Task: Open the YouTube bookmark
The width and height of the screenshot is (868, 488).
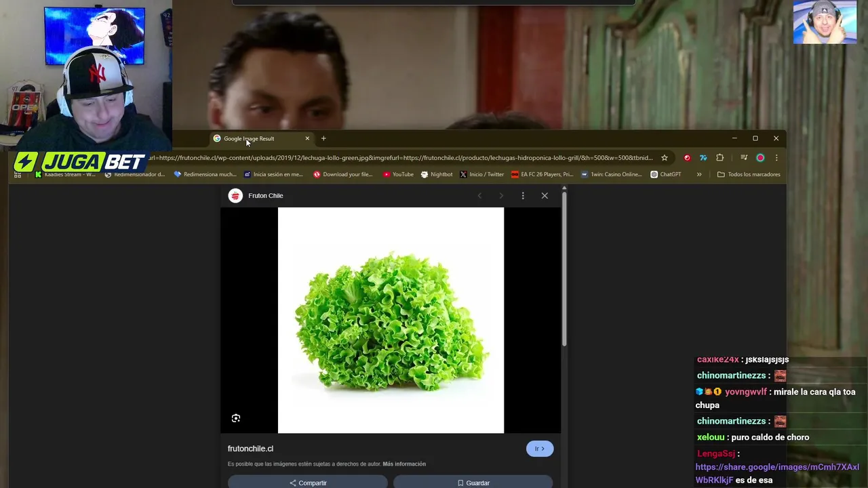Action: click(398, 174)
